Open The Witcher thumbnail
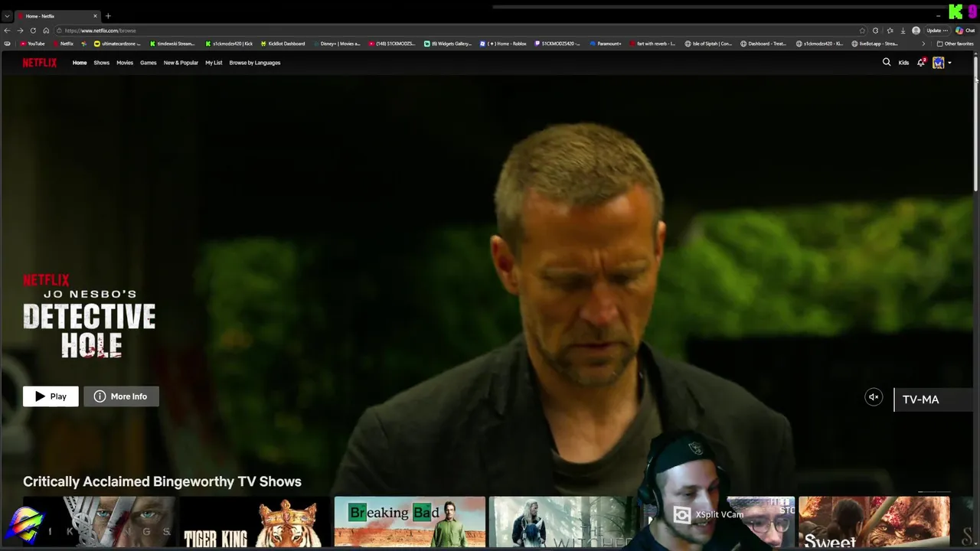 click(565, 522)
